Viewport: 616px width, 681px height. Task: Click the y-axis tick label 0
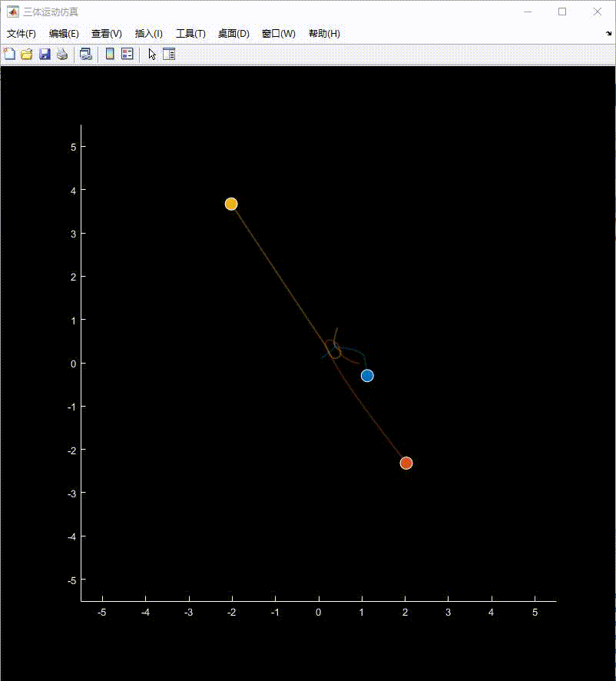74,364
